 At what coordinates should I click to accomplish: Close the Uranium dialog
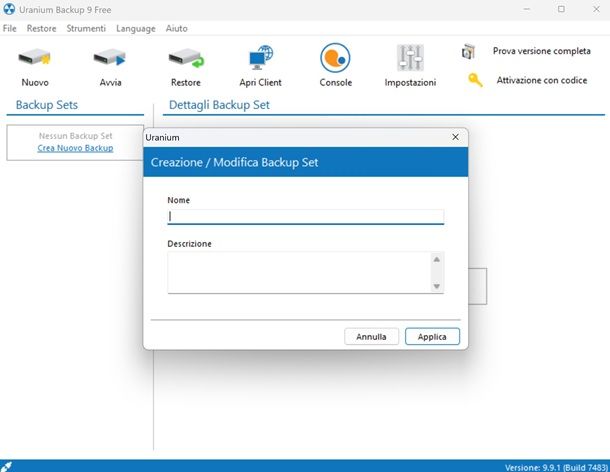[455, 137]
